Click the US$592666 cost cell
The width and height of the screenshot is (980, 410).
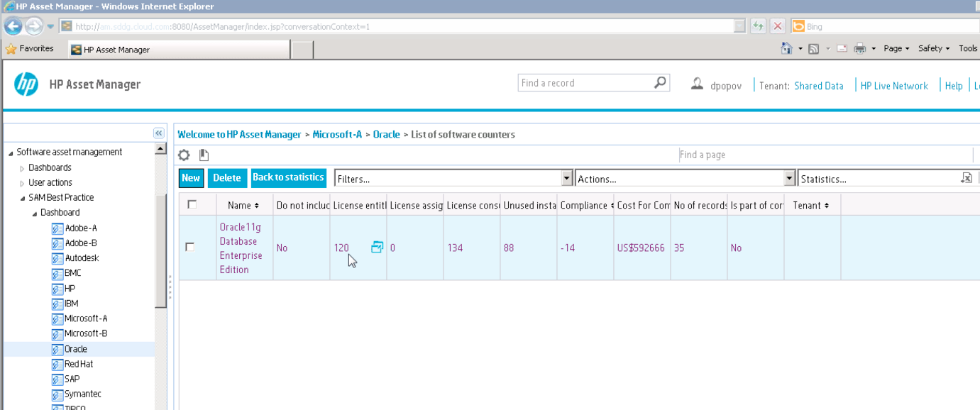641,248
